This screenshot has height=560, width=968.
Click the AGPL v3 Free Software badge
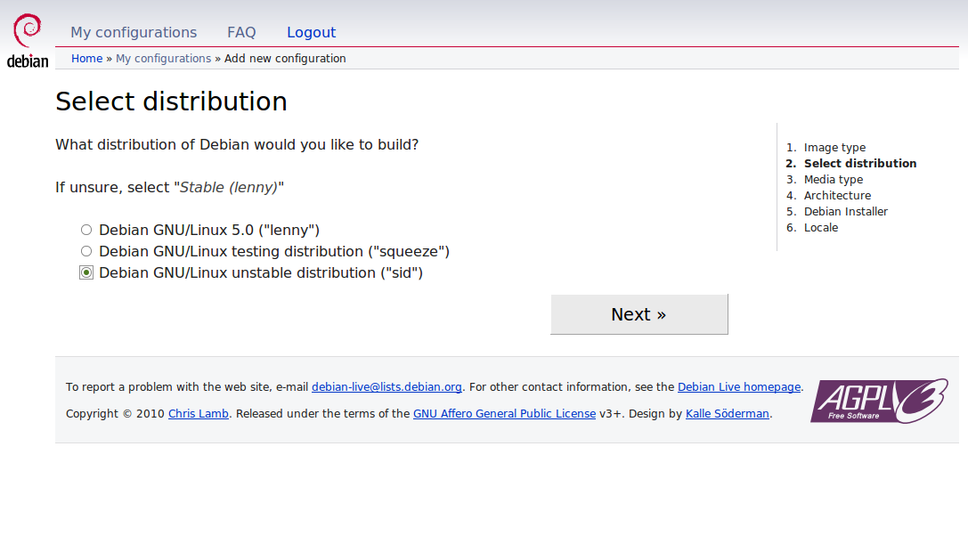click(879, 401)
